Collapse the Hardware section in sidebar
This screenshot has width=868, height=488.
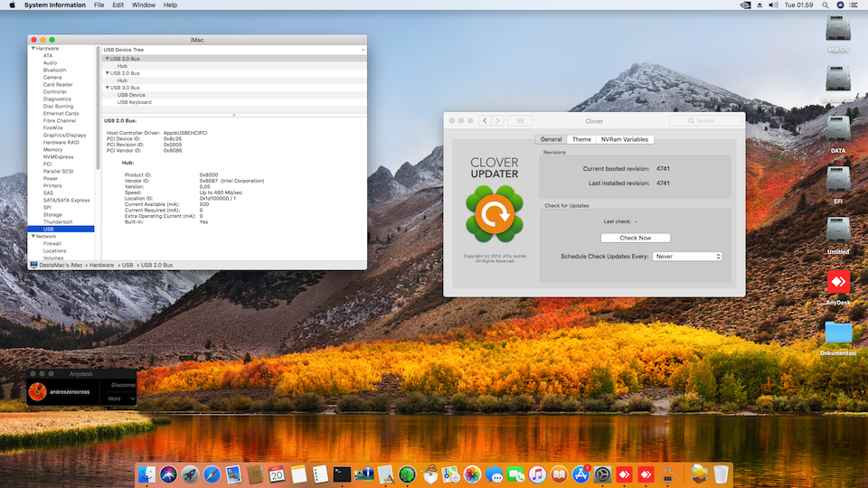click(33, 49)
